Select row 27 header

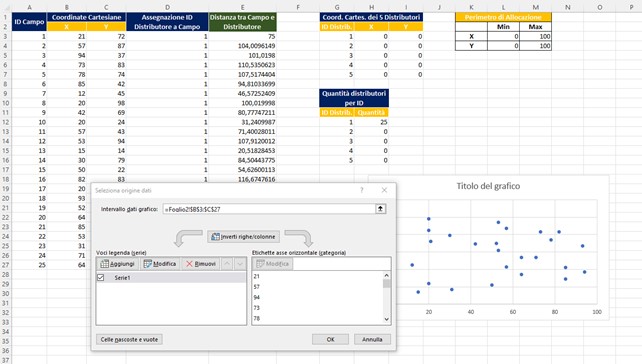[6, 265]
